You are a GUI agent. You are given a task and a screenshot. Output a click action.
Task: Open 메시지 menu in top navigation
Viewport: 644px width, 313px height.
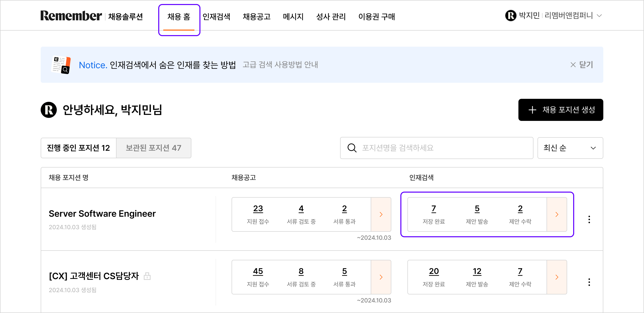point(293,17)
